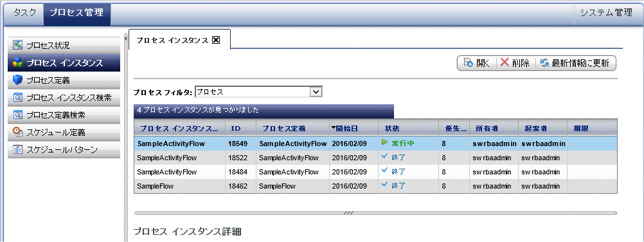
Task: Click the 開く button
Action: point(477,63)
